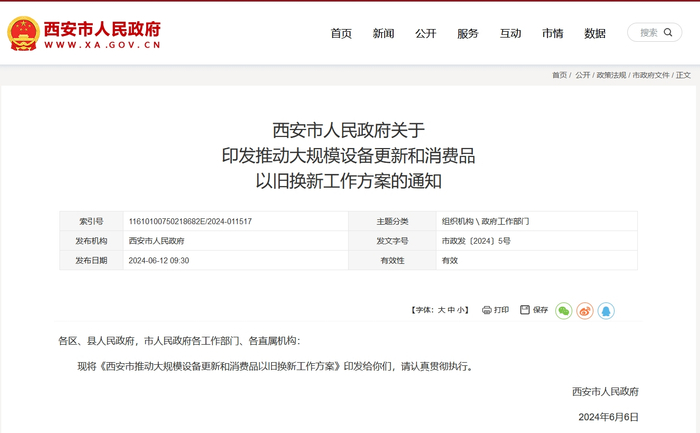This screenshot has width=700, height=433.
Task: Click the 发文字号 label cell
Action: click(x=392, y=241)
